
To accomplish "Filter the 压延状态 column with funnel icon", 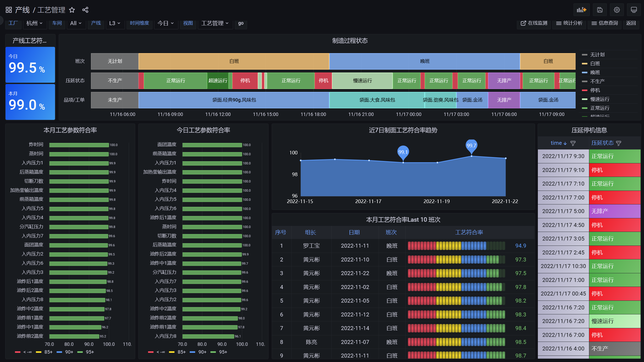I will point(619,143).
